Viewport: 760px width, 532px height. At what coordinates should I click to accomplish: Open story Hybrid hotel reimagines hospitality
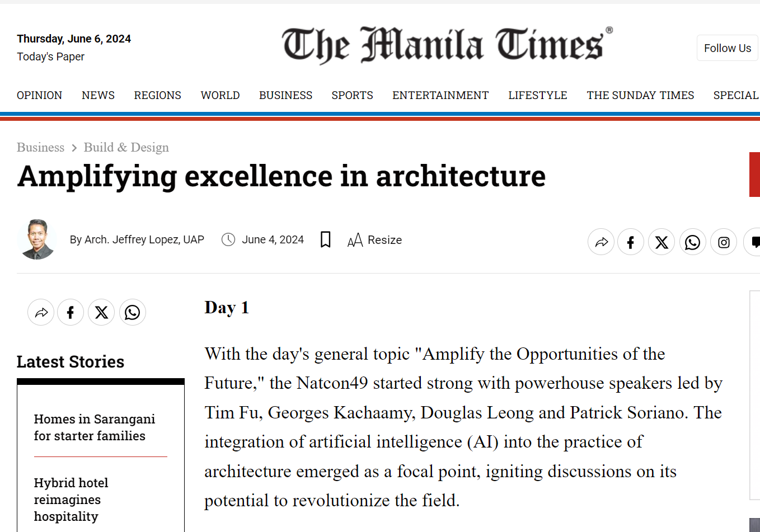[x=71, y=500]
